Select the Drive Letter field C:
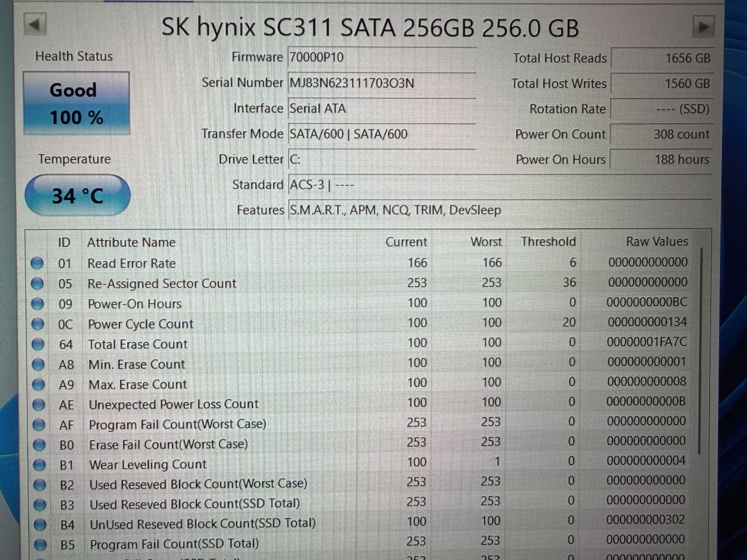 coord(382,160)
